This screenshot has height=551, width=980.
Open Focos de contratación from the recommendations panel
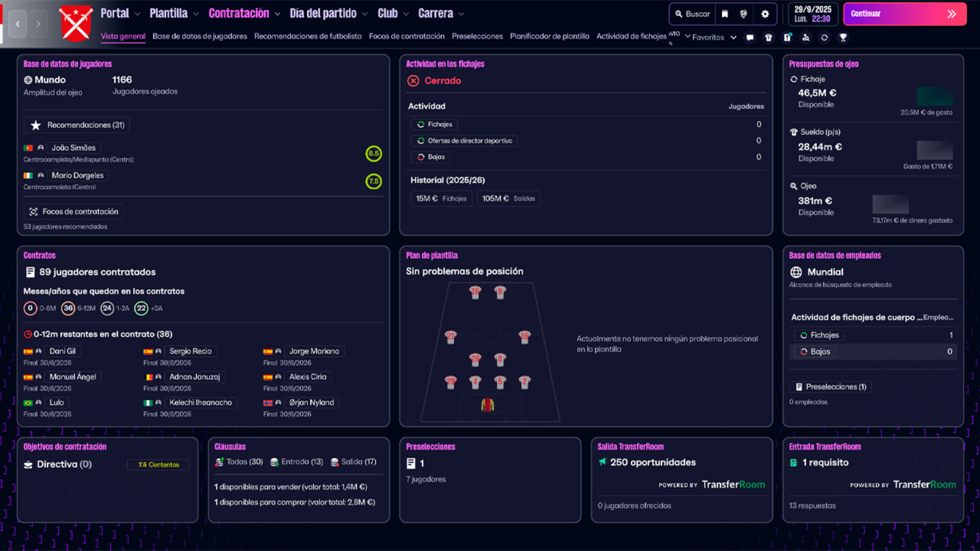73,211
